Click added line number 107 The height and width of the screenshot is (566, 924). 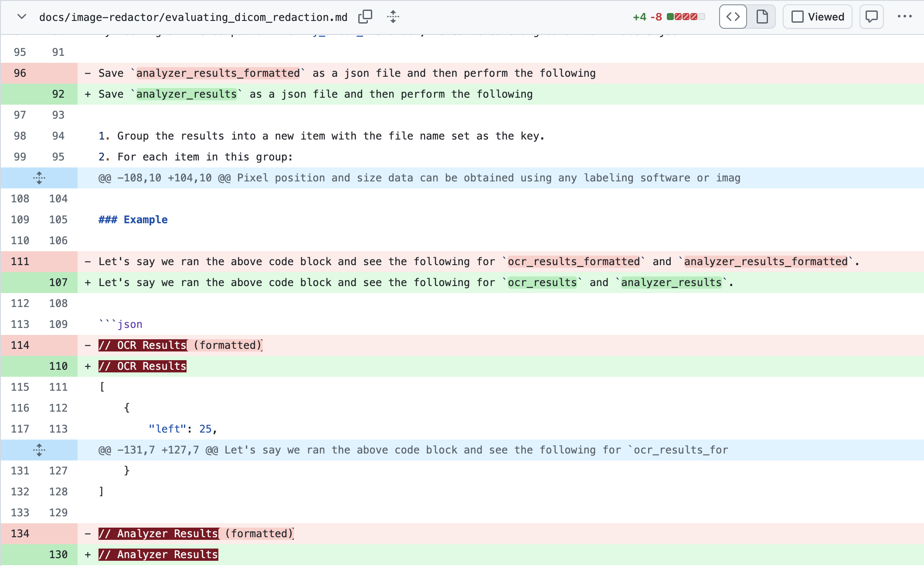58,283
